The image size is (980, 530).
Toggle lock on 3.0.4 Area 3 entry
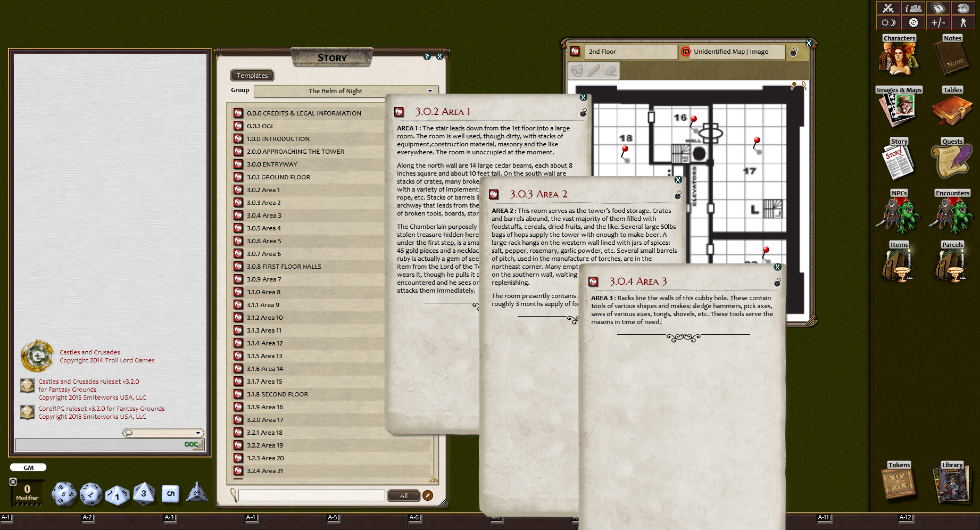point(777,282)
